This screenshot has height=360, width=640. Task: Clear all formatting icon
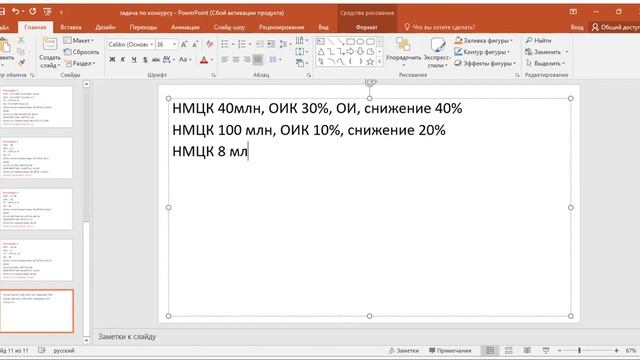pyautogui.click(x=209, y=44)
